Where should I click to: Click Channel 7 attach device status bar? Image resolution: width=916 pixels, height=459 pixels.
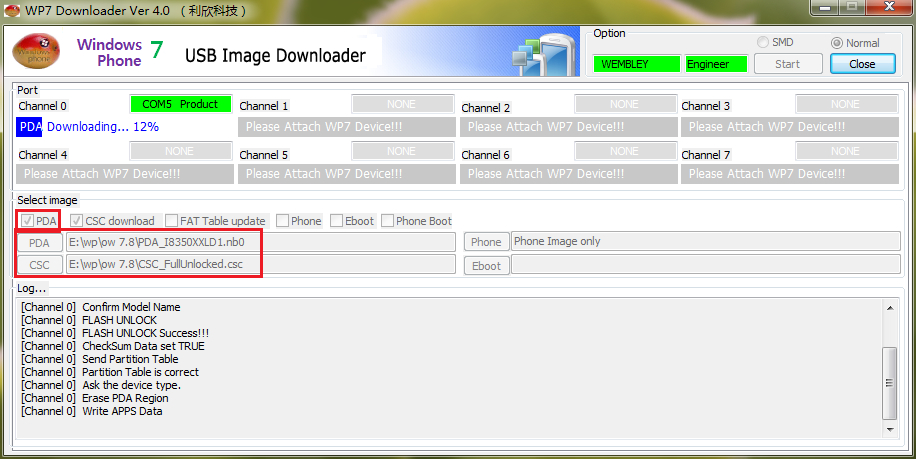coord(790,174)
